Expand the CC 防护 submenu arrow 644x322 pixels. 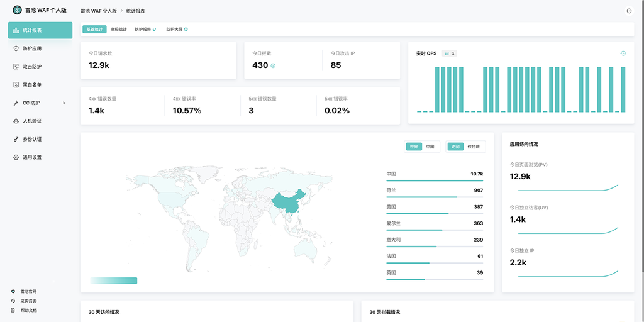coord(64,103)
